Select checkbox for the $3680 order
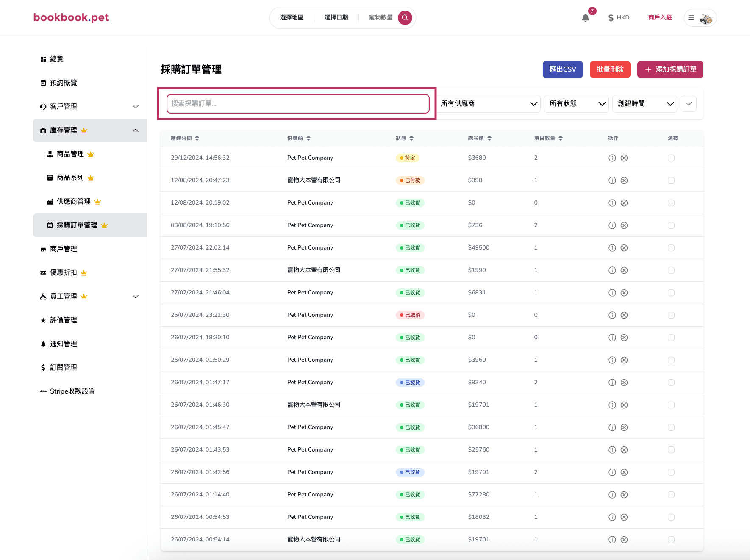The width and height of the screenshot is (750, 560). pos(671,158)
